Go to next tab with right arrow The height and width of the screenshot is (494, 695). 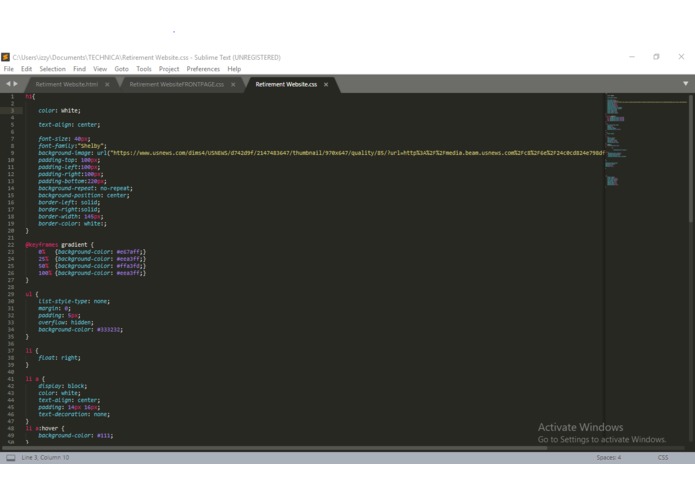[16, 84]
